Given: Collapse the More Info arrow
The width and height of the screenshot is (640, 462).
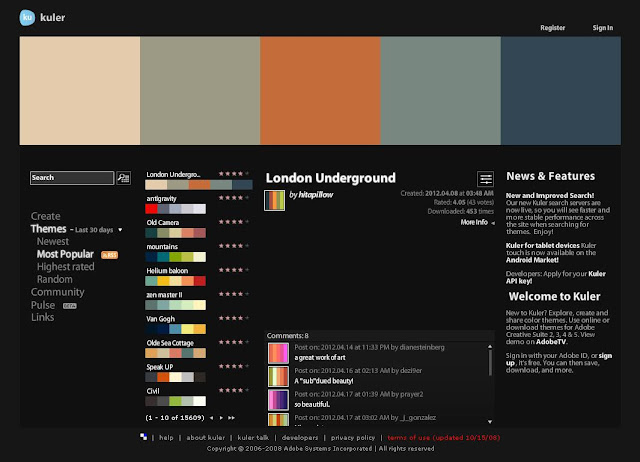Looking at the screenshot, I should [x=493, y=223].
